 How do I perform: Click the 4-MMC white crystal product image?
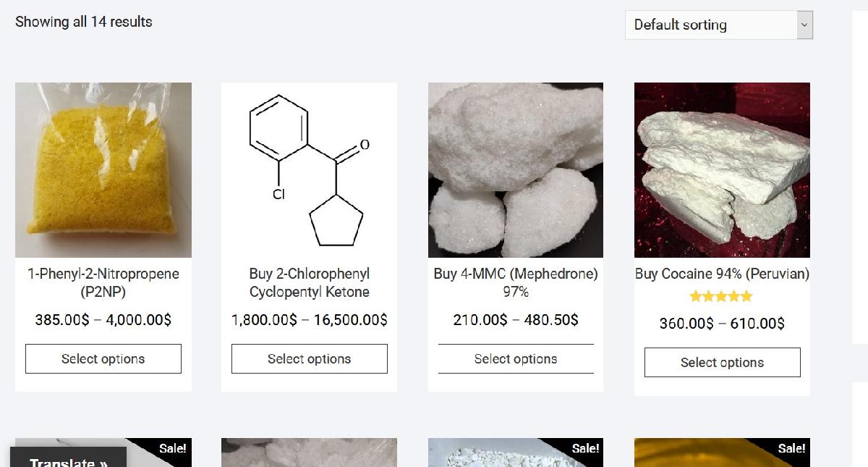[516, 170]
